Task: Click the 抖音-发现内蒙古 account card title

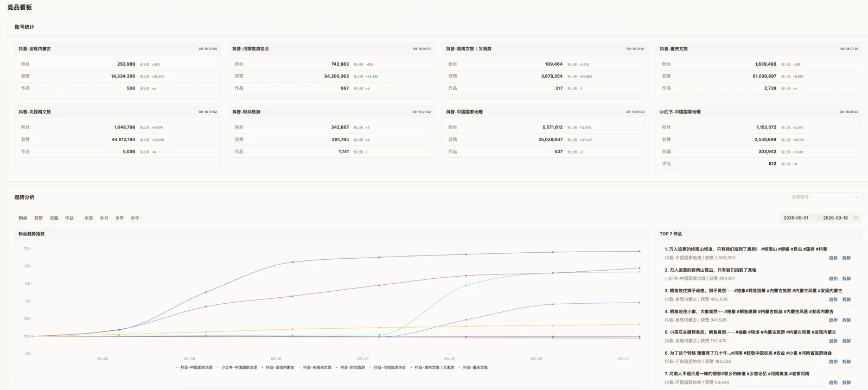Action: [35, 49]
